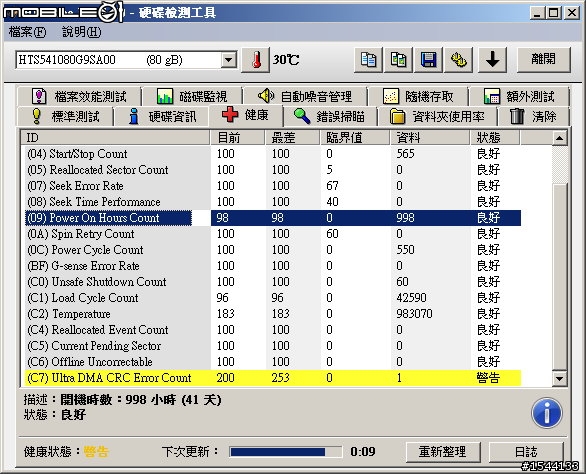Screen dimensions: 586x474
Task: Click the 資料 column header
Action: pyautogui.click(x=430, y=138)
